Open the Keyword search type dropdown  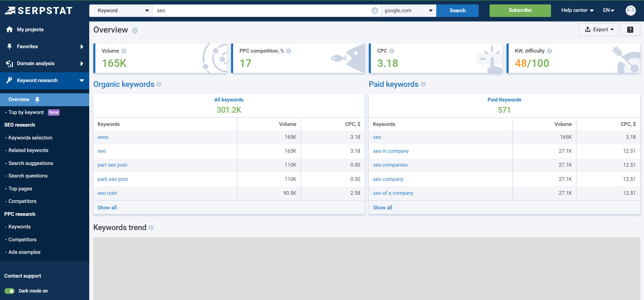pyautogui.click(x=121, y=11)
